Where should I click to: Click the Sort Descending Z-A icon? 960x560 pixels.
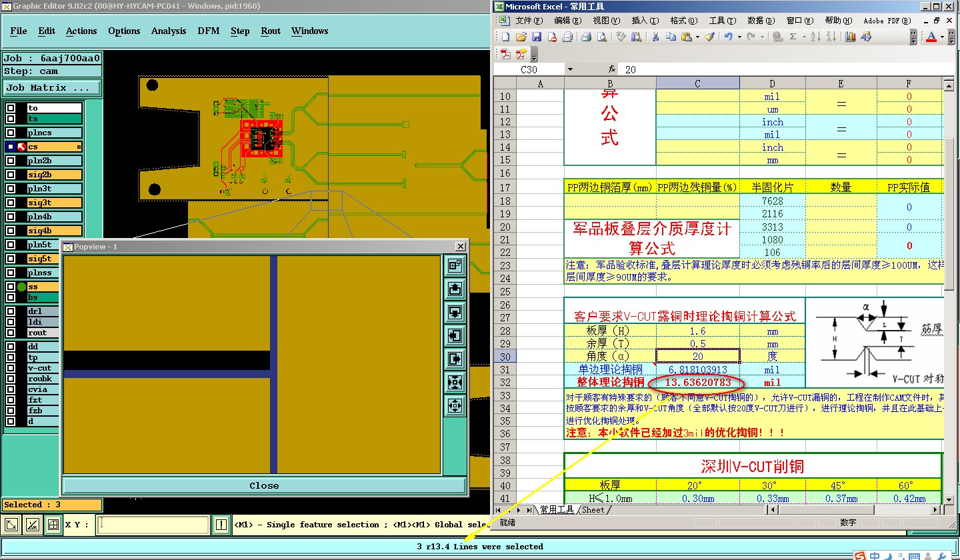coord(831,37)
